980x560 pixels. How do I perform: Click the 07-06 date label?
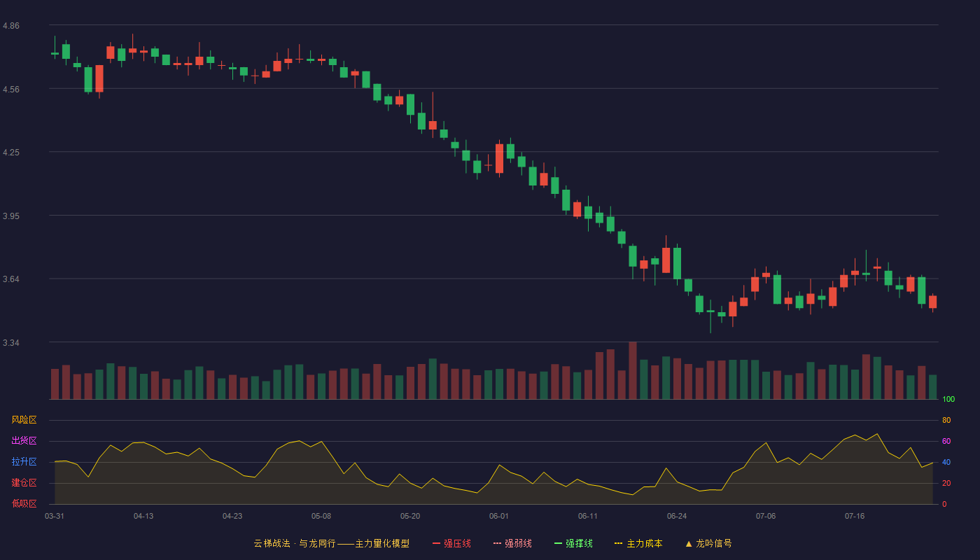(x=766, y=516)
